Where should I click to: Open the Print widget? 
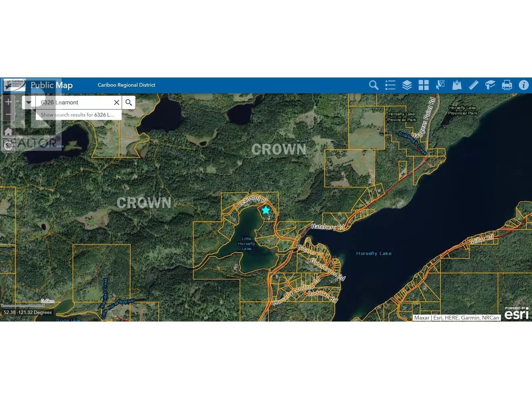(507, 85)
